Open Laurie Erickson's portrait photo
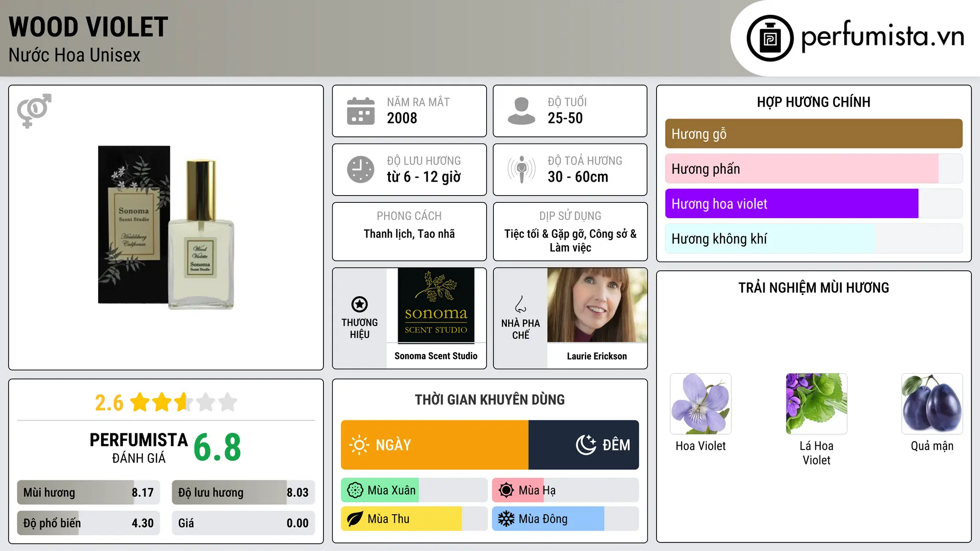The width and height of the screenshot is (980, 551). click(x=597, y=305)
